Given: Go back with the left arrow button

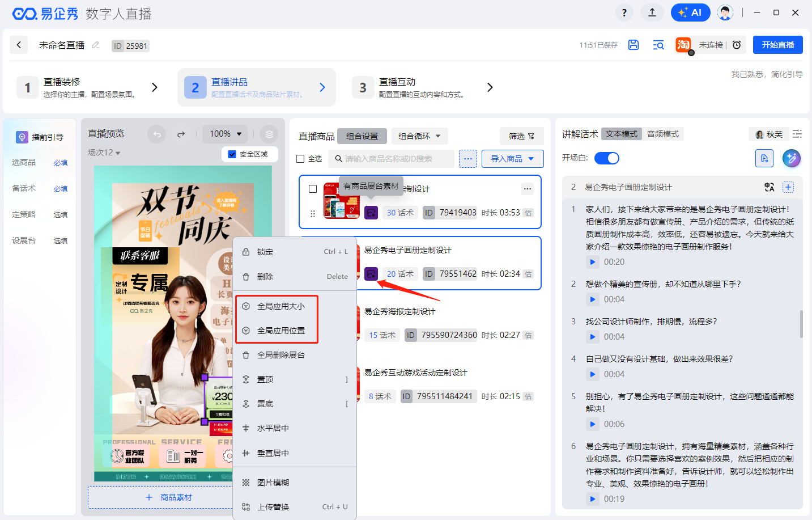Looking at the screenshot, I should (19, 45).
